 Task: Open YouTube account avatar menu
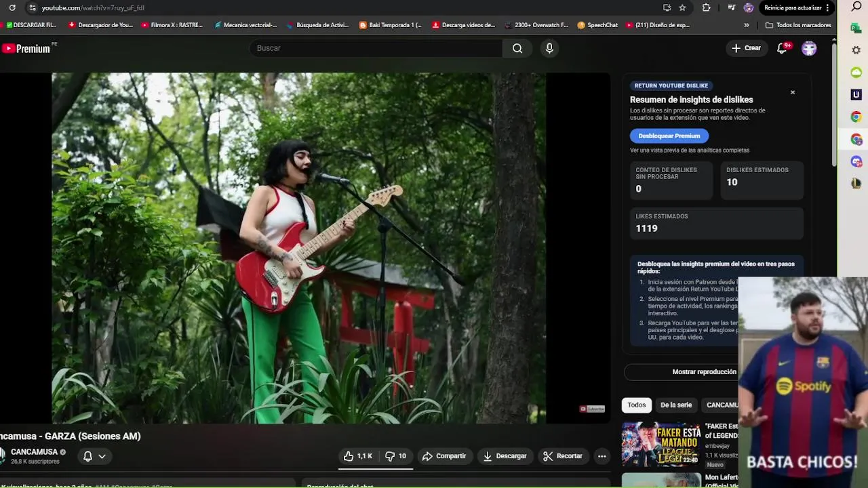809,48
